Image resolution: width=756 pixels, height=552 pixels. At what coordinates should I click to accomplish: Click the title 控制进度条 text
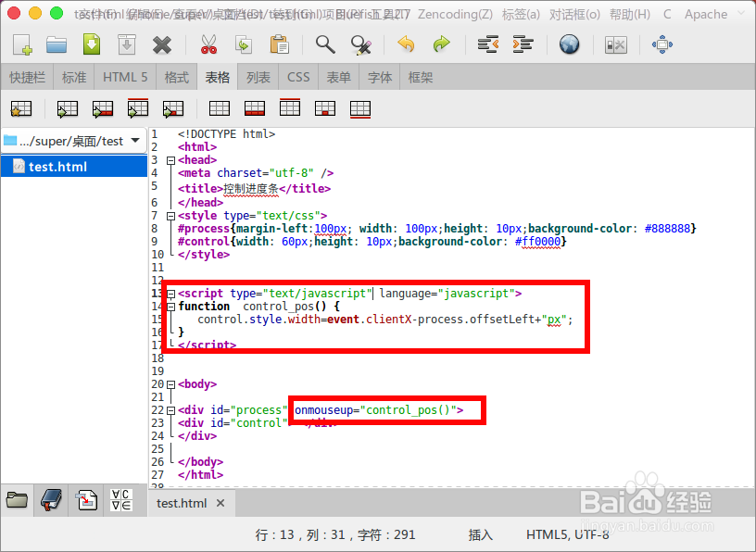(251, 189)
